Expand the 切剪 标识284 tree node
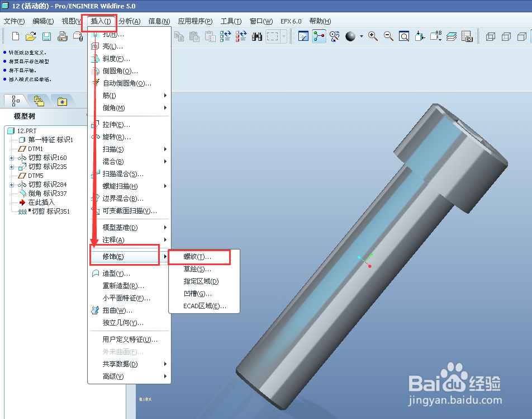The image size is (532, 419). point(12,185)
